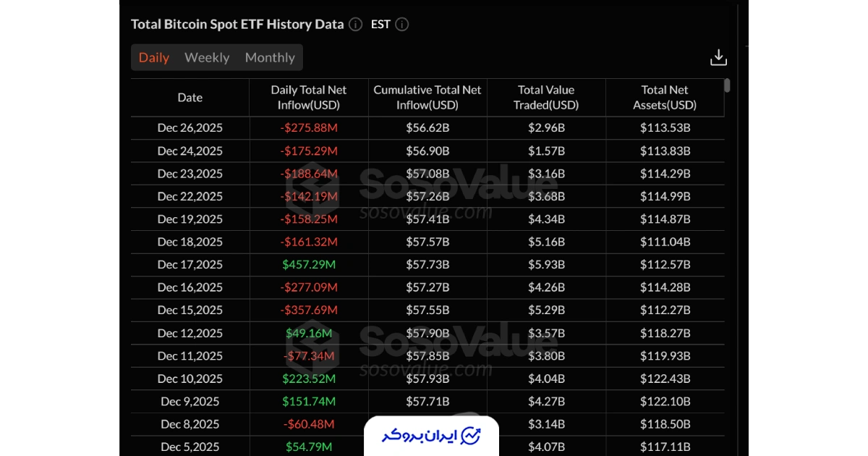Screen dimensions: 868x456
Task: Switch to the Monthly tab
Action: [269, 57]
